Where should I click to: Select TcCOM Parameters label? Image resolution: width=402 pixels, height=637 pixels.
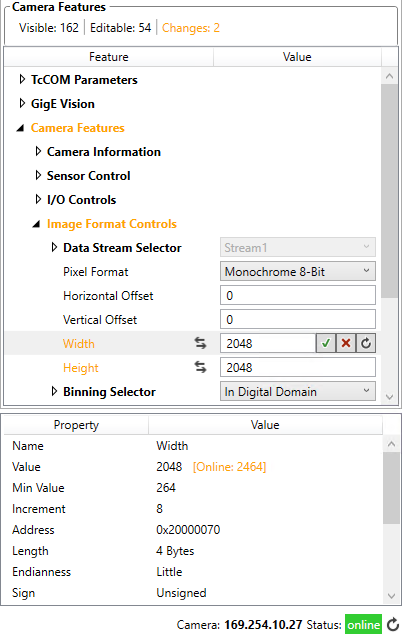coord(84,79)
